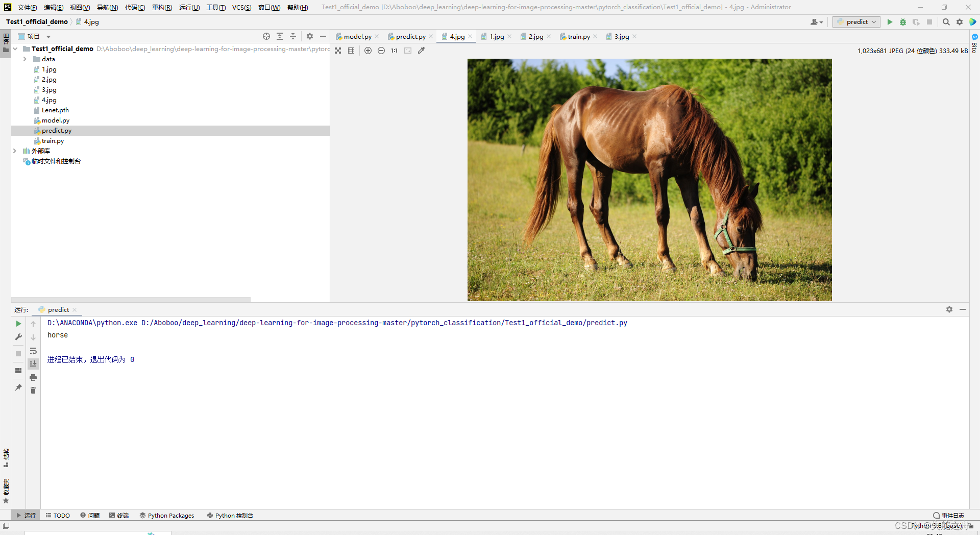Set image to actual size 1:1
This screenshot has width=980, height=535.
tap(395, 51)
